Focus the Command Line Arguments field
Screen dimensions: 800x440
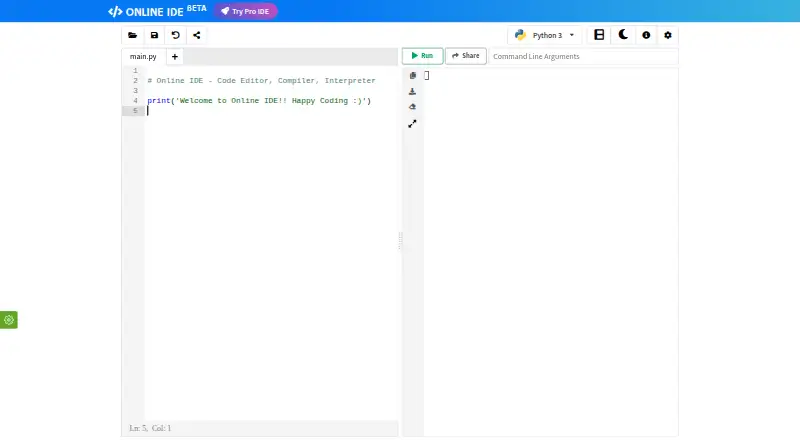(x=583, y=56)
